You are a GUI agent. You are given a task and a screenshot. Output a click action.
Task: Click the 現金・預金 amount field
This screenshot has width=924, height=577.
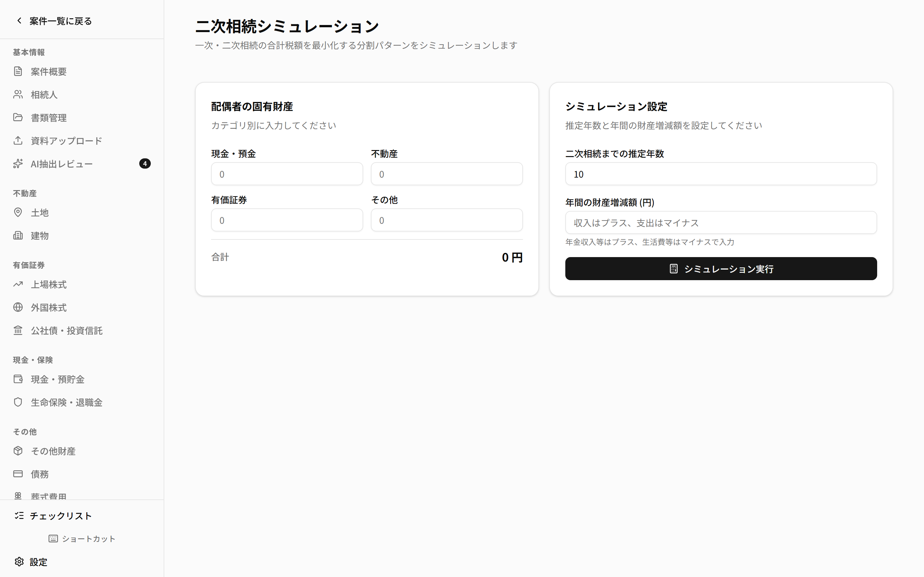click(x=287, y=174)
